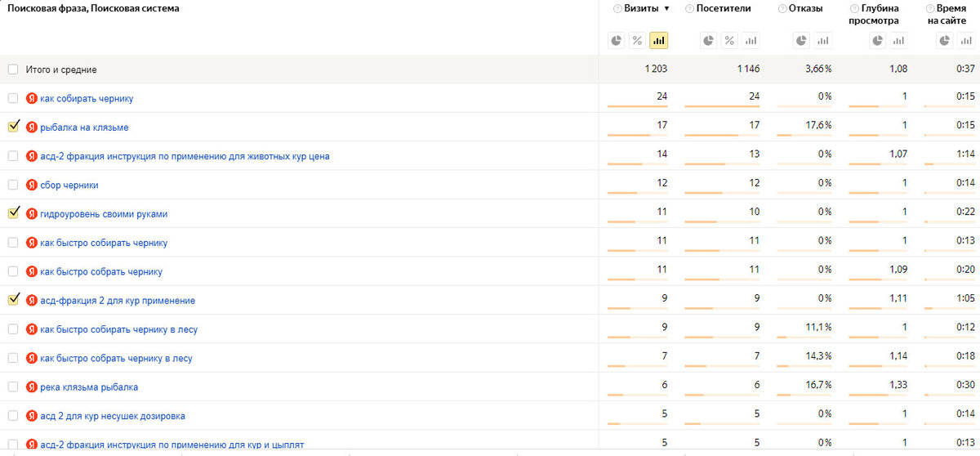Tick the checkbox for 'как быстро собрать чернику в лесу'
This screenshot has height=456, width=980.
12,358
